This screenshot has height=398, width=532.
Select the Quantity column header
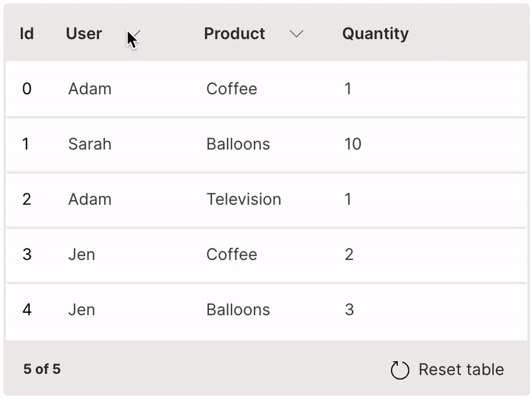[375, 34]
